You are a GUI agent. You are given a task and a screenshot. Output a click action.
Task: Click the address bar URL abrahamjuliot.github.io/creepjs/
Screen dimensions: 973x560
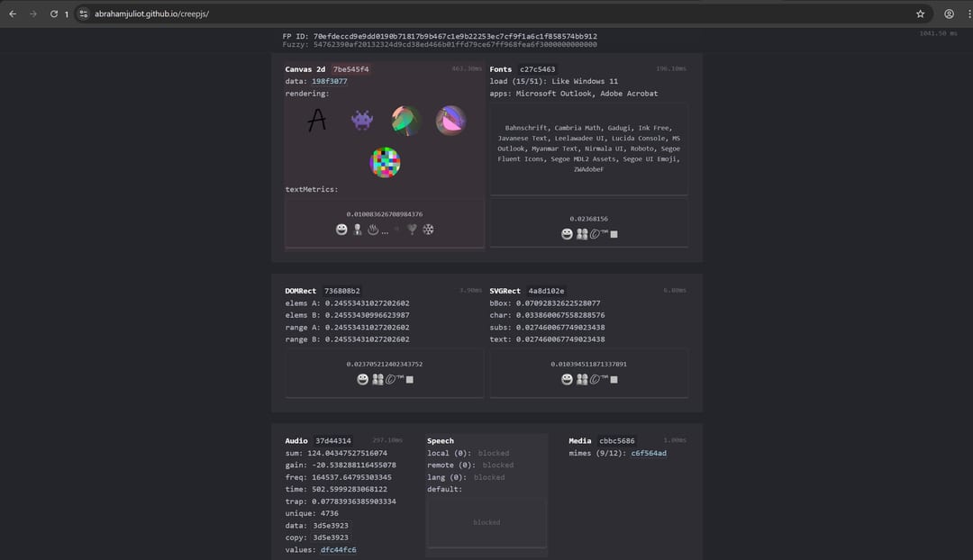click(151, 14)
